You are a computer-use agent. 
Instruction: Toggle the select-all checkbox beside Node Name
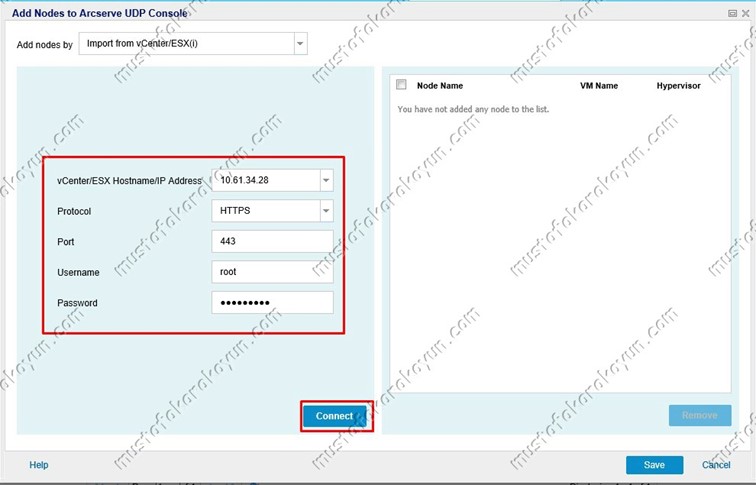[401, 84]
